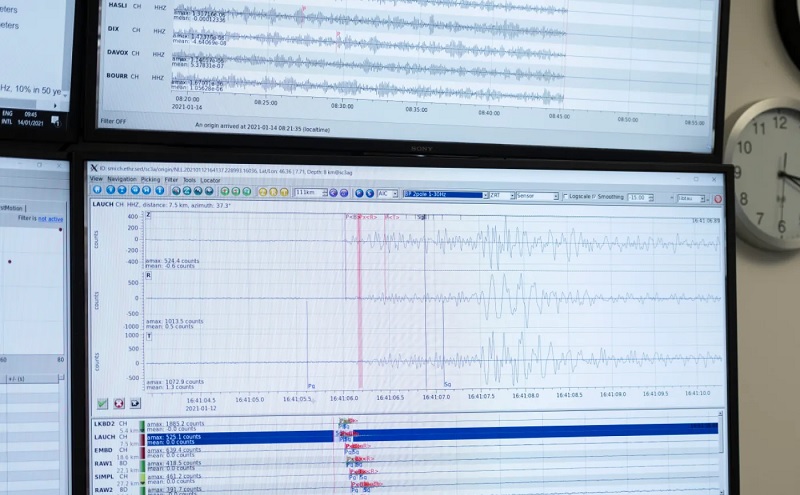Screen dimensions: 800x495
Task: Click the last yellow circular toolbar icon
Action: pos(284,192)
